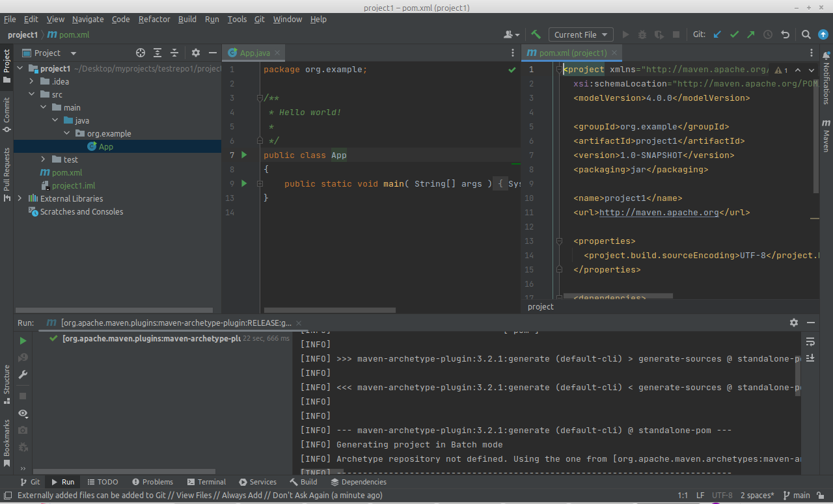Click the Select Opened File target icon
Viewport: 833px width, 504px height.
(141, 53)
